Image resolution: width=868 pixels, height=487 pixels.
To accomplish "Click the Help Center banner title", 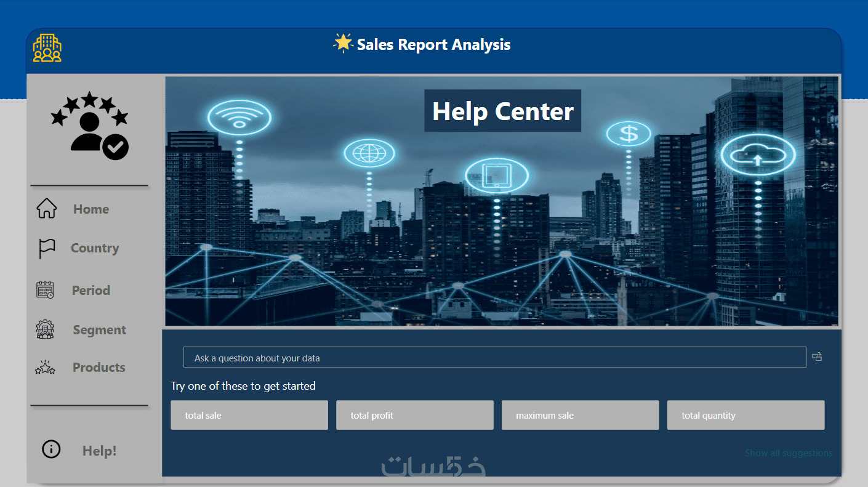I will tap(503, 111).
